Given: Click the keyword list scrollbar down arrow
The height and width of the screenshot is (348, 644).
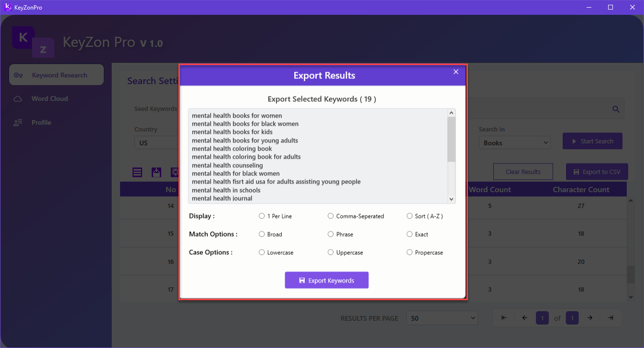Looking at the screenshot, I should [451, 199].
